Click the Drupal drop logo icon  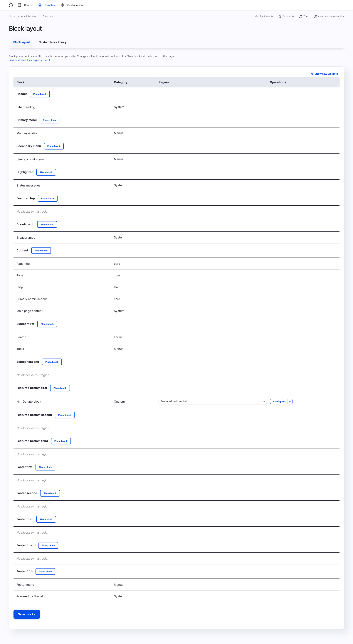[11, 5]
